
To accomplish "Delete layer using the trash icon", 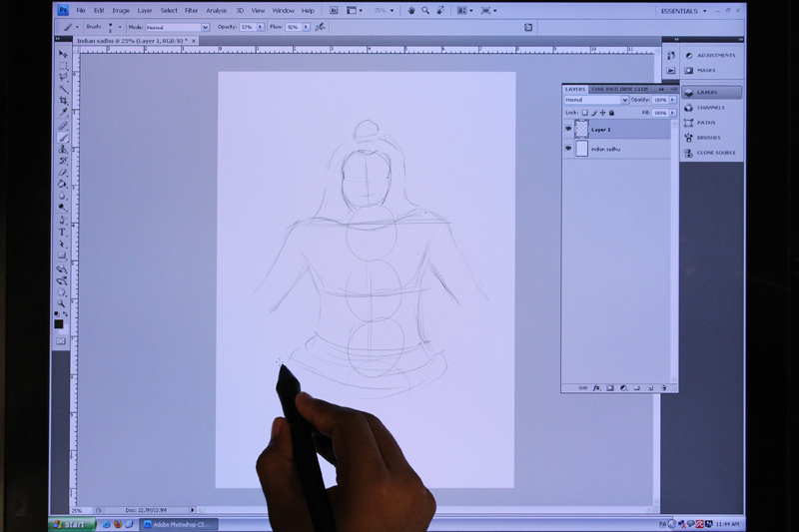I will (x=664, y=386).
